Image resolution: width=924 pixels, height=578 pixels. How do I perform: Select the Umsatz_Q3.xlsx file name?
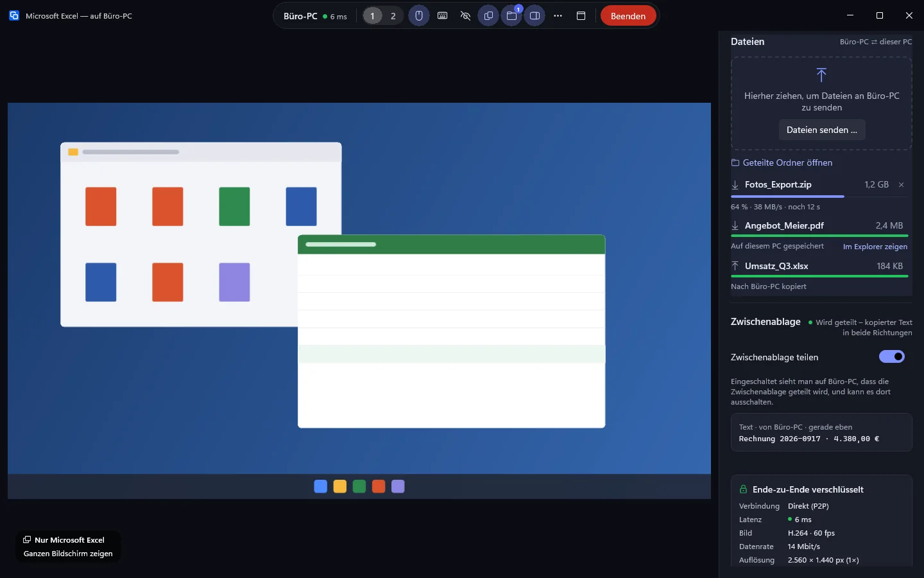click(776, 266)
